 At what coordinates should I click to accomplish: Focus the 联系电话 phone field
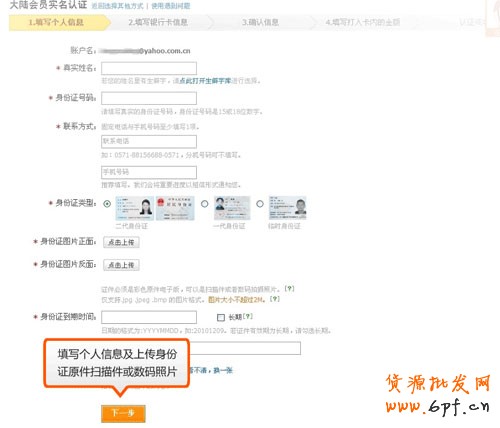point(149,142)
